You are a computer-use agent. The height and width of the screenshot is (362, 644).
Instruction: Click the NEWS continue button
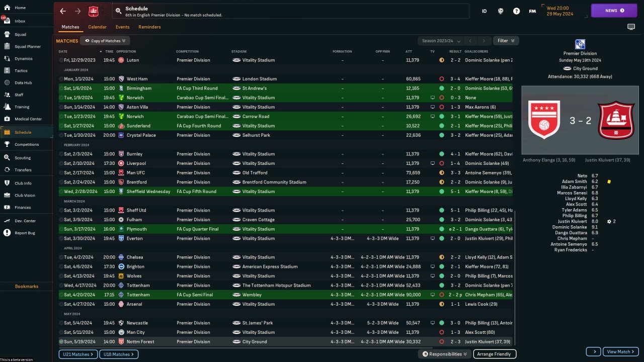coord(614,11)
